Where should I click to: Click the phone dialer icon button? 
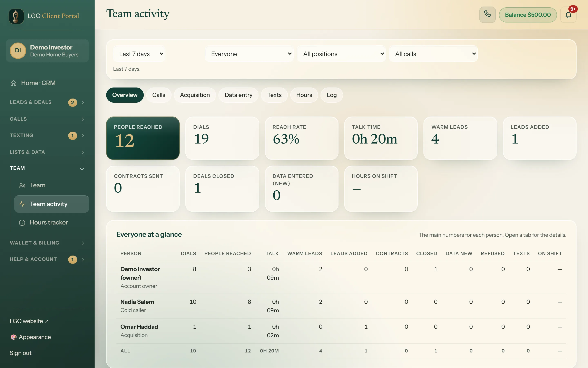tap(487, 15)
